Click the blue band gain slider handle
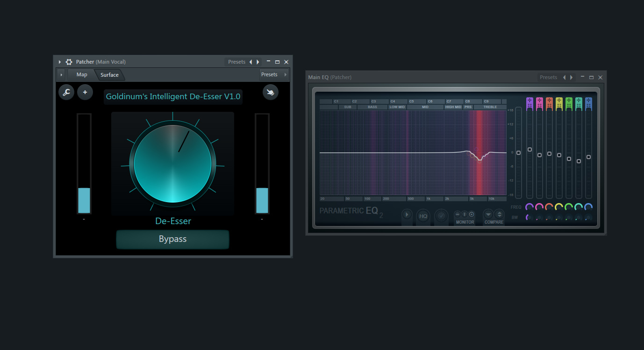Image resolution: width=644 pixels, height=350 pixels. coord(588,157)
